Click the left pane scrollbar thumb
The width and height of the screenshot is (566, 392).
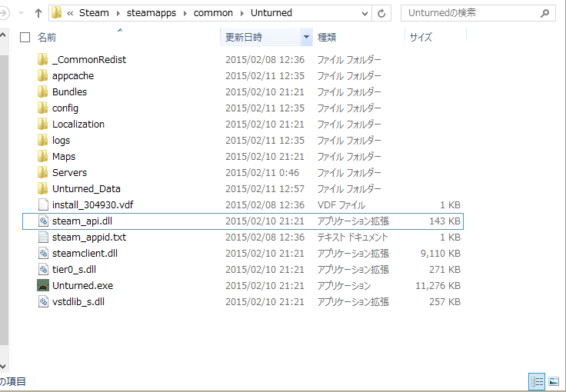[4, 200]
